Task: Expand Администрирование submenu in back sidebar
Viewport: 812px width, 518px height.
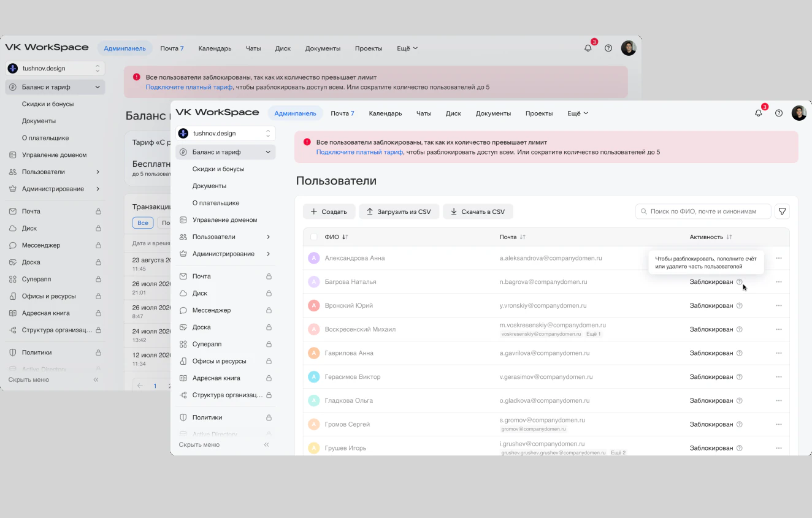Action: [98, 189]
